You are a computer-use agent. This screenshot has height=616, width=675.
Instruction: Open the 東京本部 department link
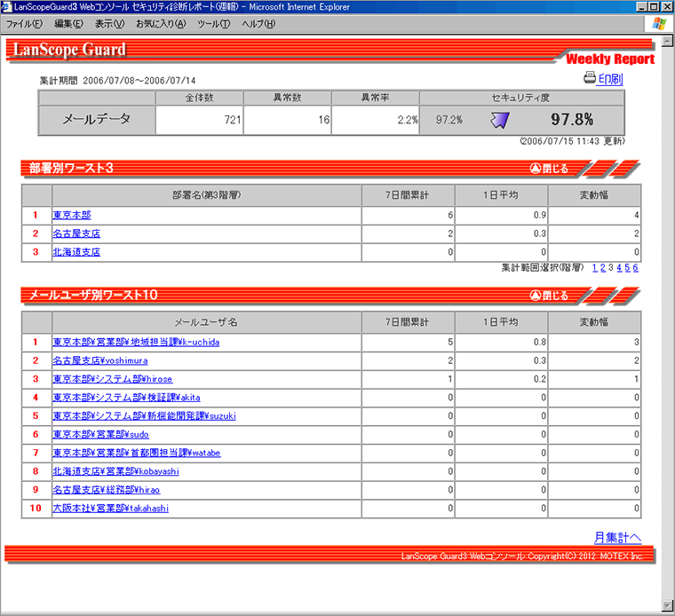(72, 215)
